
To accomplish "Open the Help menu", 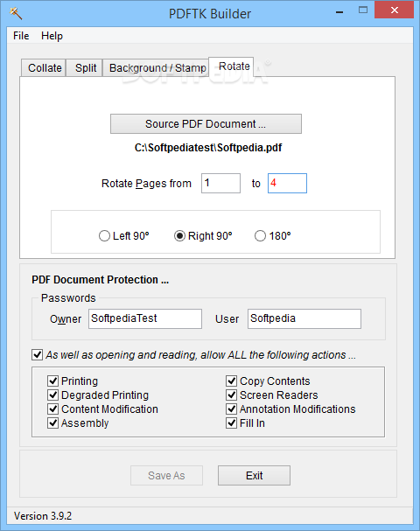I will (x=52, y=36).
